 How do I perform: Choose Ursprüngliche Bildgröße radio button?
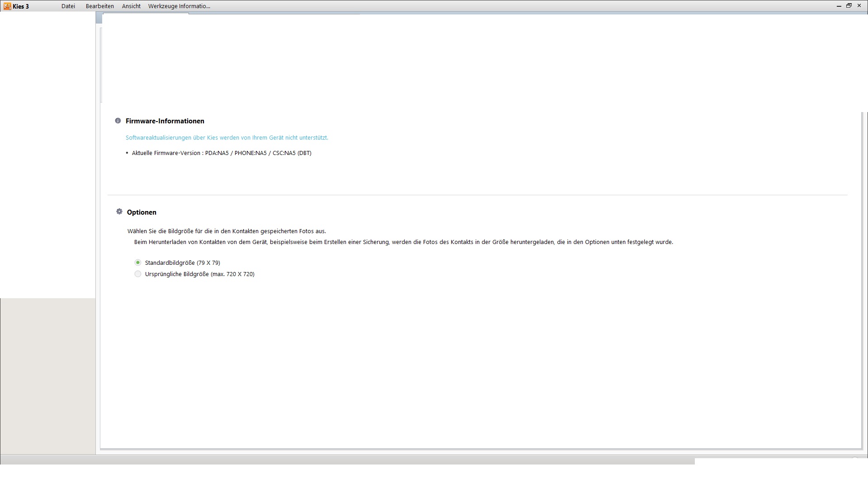(138, 274)
